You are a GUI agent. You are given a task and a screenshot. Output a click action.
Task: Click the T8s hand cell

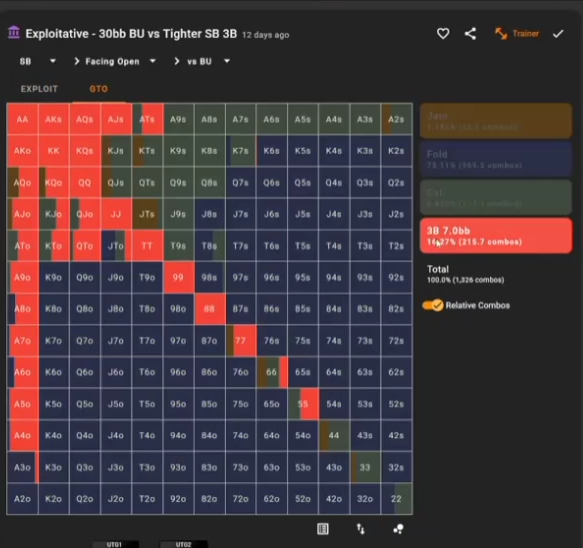(209, 246)
